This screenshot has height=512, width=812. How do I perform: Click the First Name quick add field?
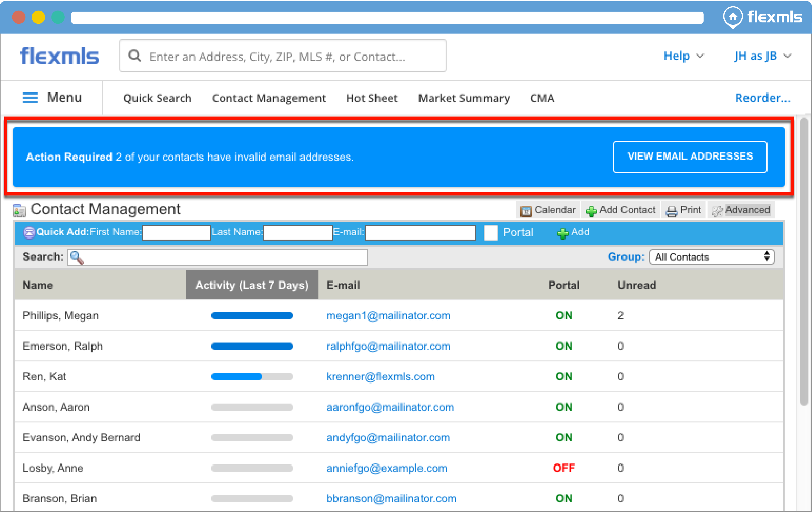click(176, 233)
